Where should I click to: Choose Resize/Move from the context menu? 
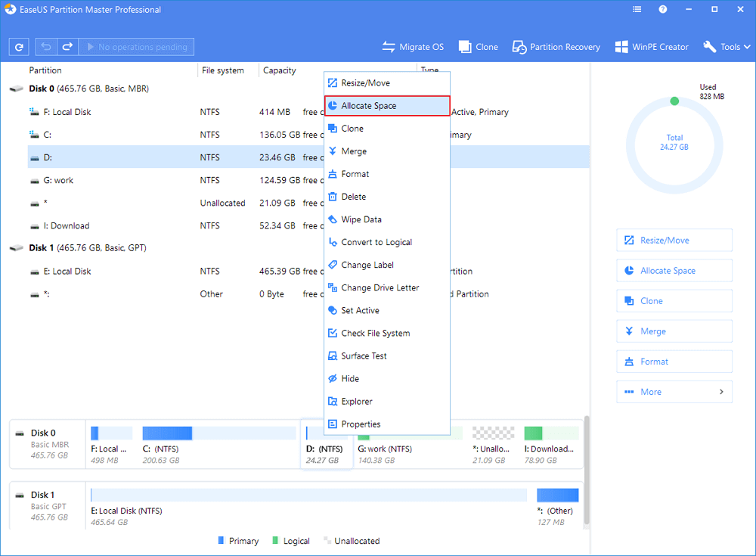point(387,83)
